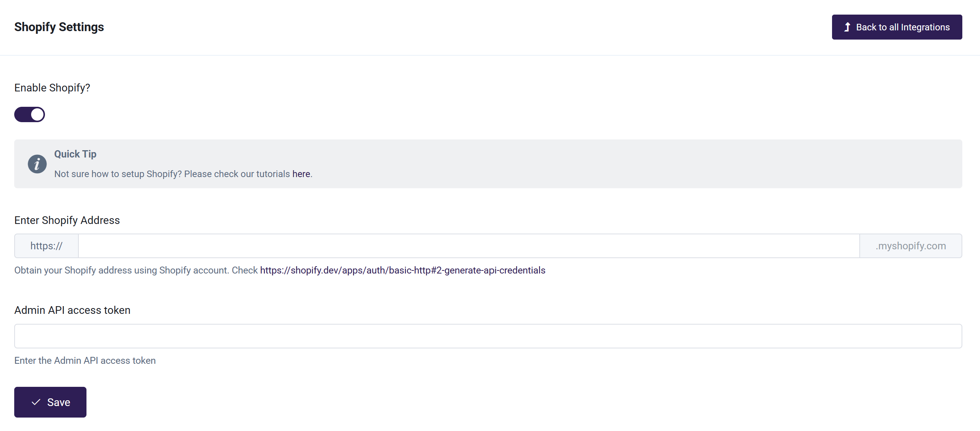
Task: Click the 'Admin API access token' label
Action: coord(72,310)
